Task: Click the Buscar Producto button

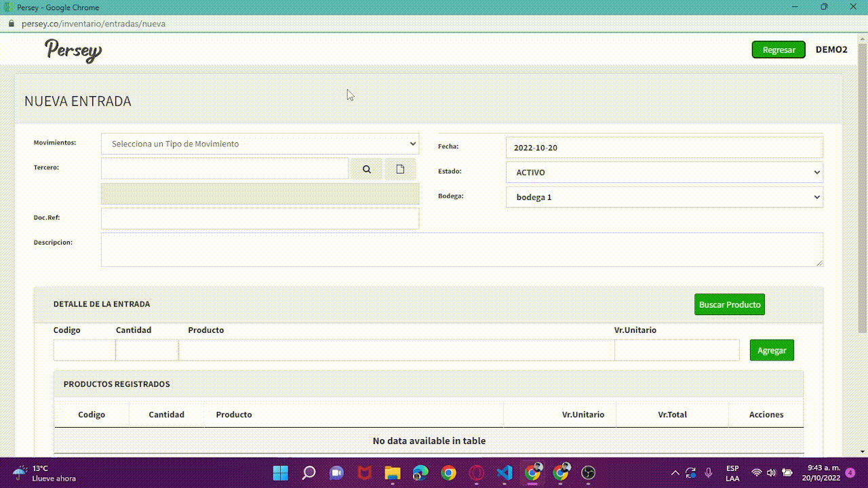Action: coord(729,304)
